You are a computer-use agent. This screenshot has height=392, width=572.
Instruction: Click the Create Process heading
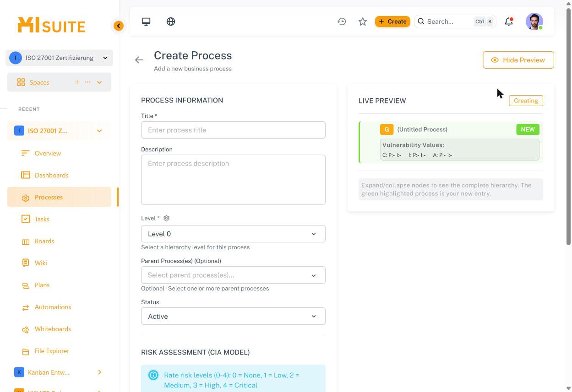tap(193, 55)
